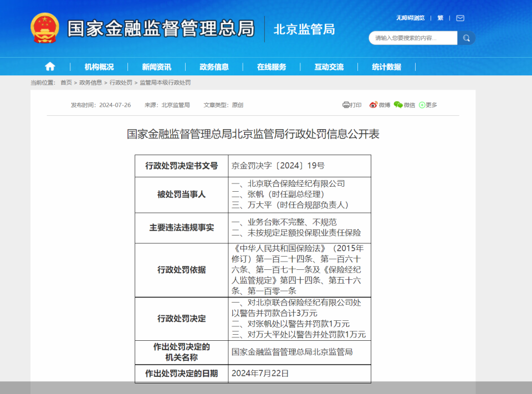This screenshot has height=394, width=532.
Task: Click the 北京监管局 header text
Action: click(x=304, y=29)
